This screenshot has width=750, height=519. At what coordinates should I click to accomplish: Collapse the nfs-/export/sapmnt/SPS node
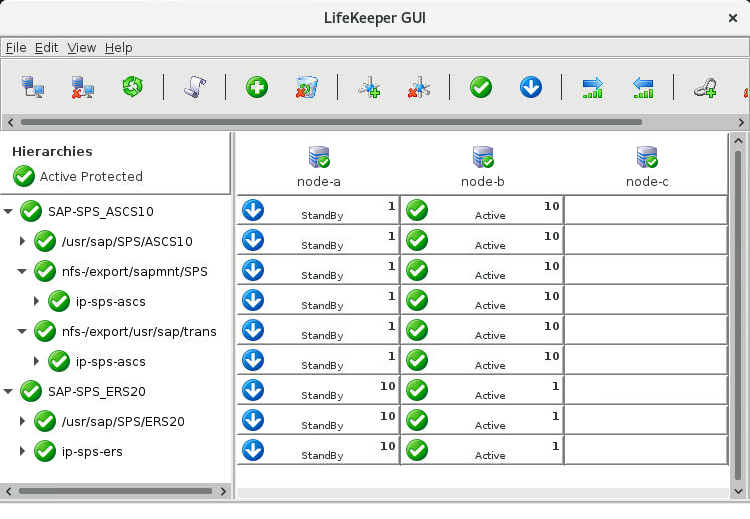click(x=22, y=271)
